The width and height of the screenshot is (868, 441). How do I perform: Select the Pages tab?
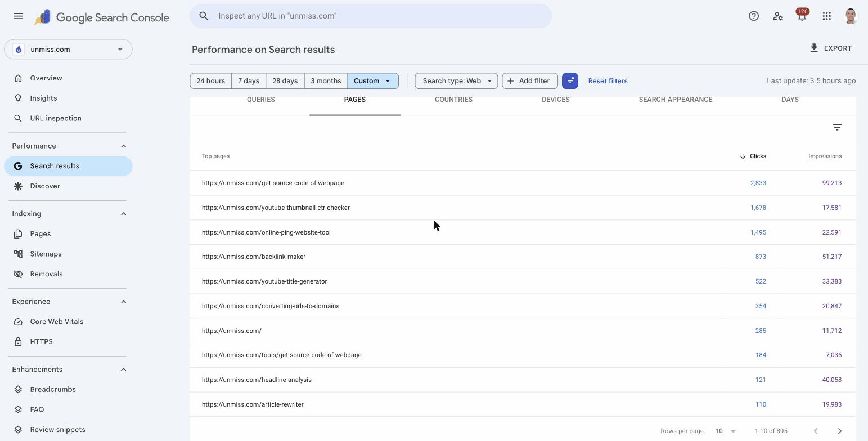355,100
